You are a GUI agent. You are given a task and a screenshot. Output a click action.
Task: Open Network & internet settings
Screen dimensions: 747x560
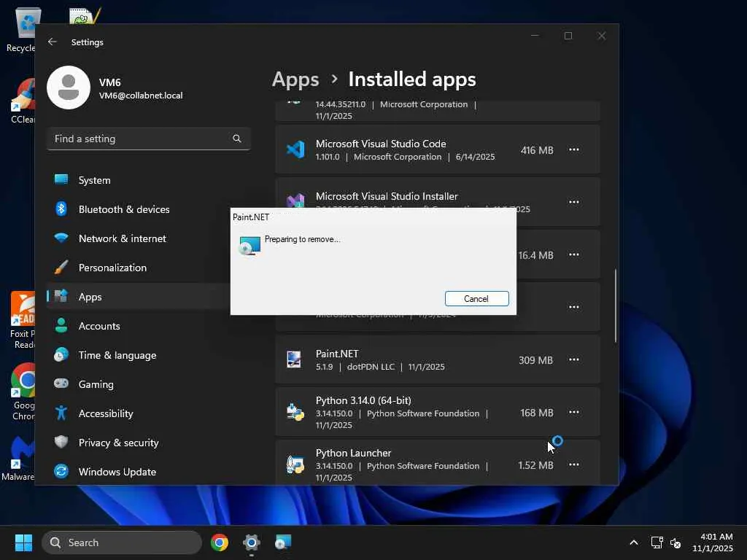(138, 238)
